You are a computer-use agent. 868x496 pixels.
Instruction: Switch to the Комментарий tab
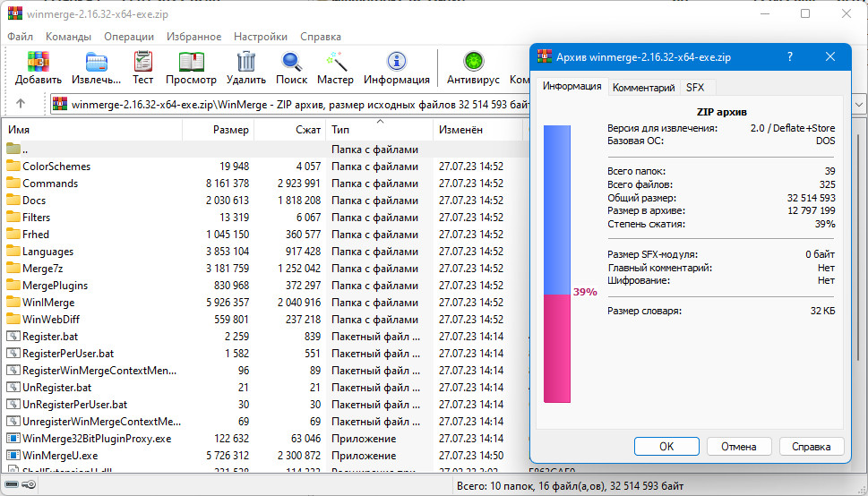tap(644, 88)
